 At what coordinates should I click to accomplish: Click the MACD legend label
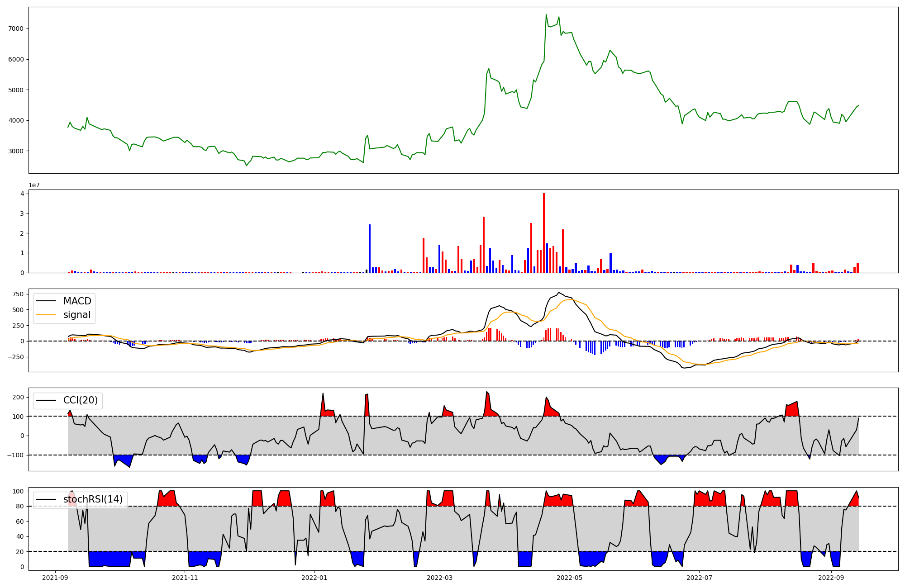77,301
